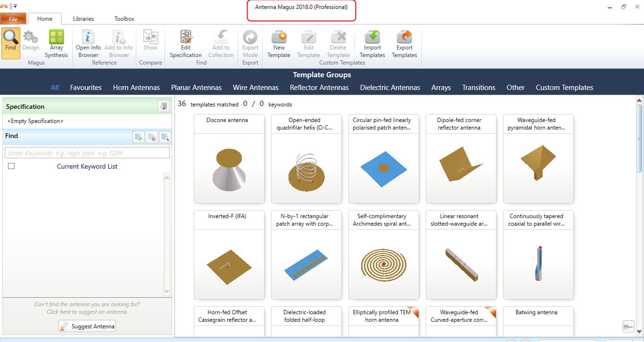Select the Favourites template group
644x342 pixels.
(86, 88)
